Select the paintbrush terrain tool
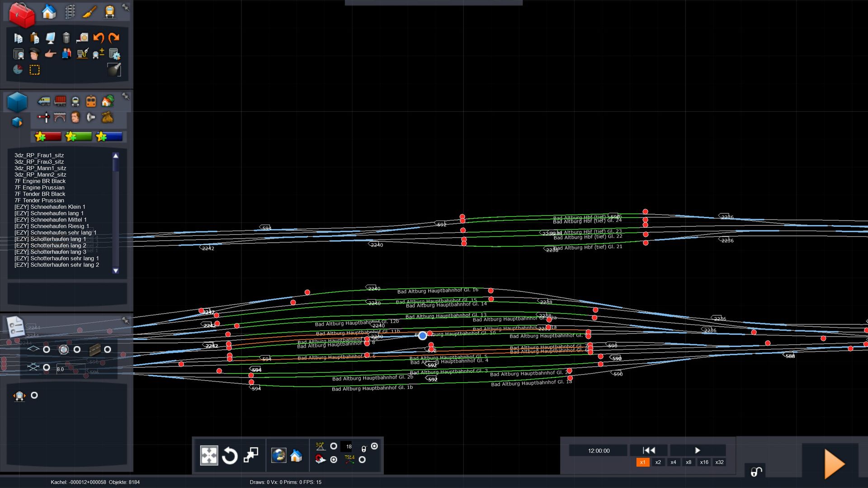Viewport: 868px width, 488px height. [90, 12]
